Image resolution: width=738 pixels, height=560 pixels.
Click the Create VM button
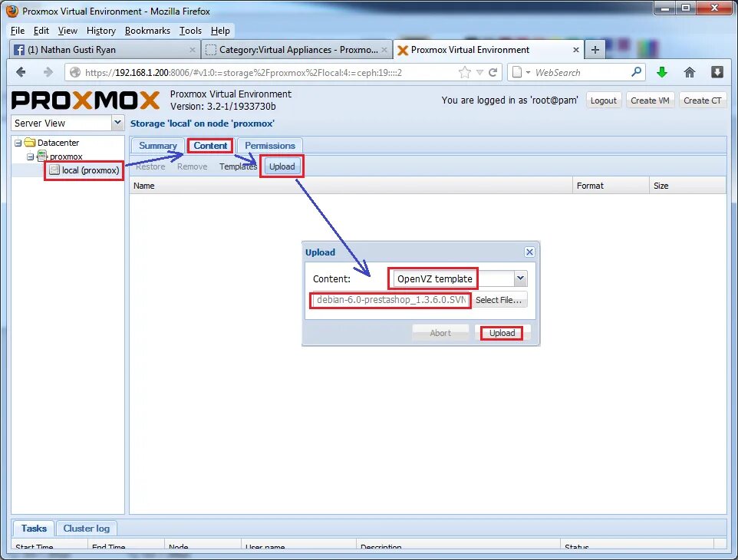click(650, 100)
